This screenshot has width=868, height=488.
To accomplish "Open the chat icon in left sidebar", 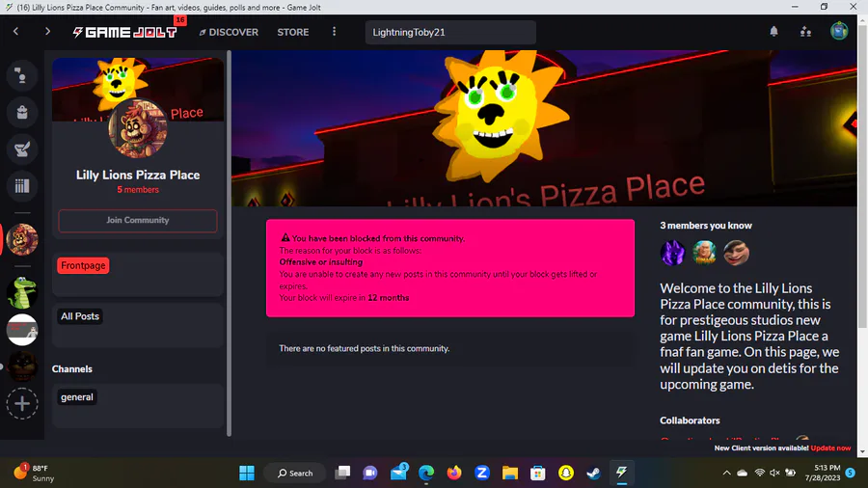I will coord(22,75).
